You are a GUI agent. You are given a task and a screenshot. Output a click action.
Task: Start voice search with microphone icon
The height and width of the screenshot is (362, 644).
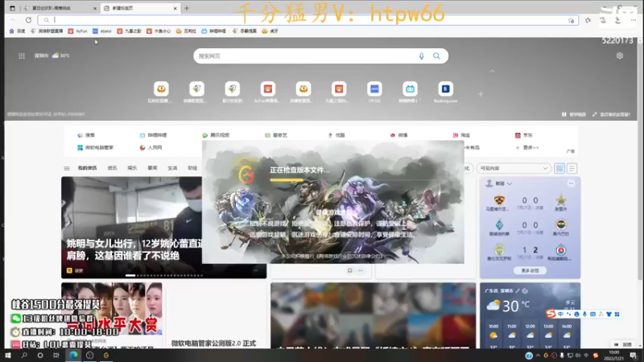pos(421,56)
